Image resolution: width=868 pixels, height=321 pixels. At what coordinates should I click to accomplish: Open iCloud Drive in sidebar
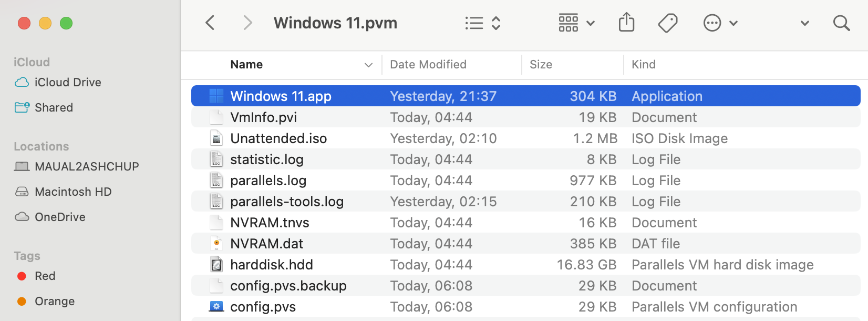[68, 82]
